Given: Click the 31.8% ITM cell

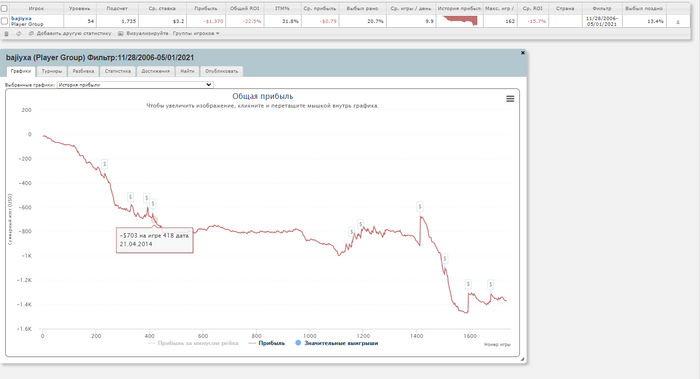Looking at the screenshot, I should [283, 21].
